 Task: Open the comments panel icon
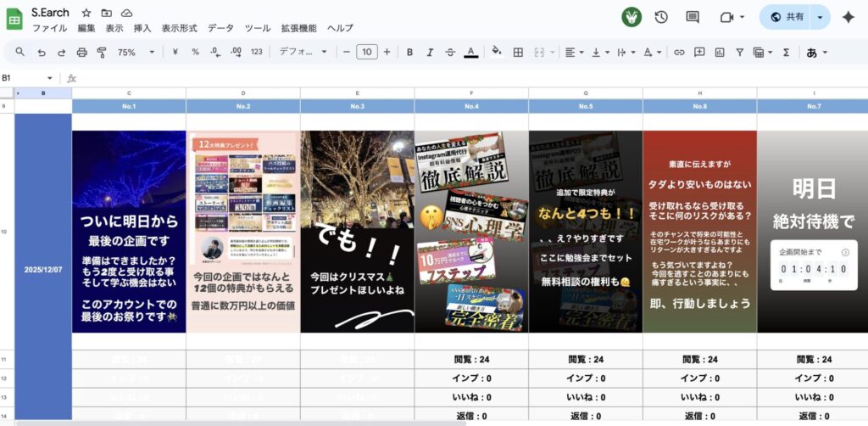(693, 17)
